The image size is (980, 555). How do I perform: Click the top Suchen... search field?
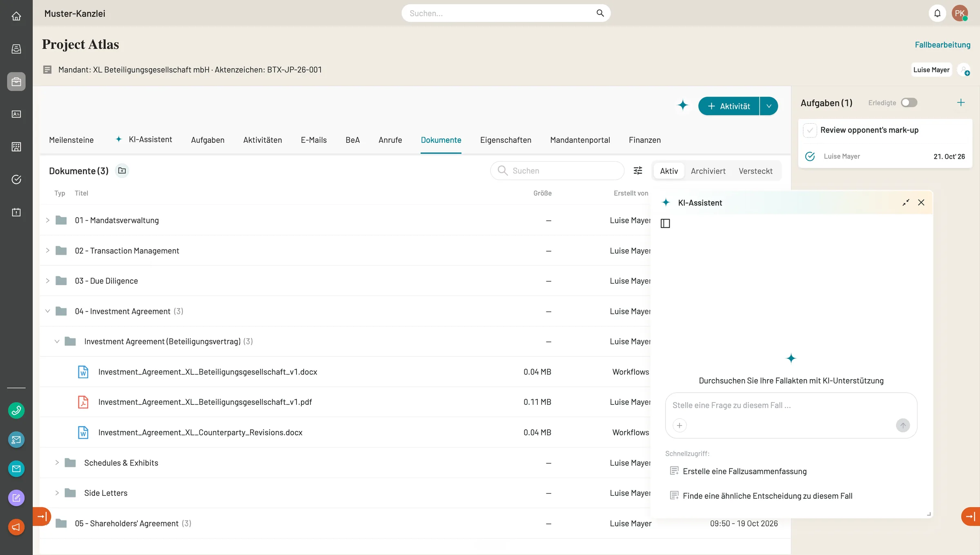click(x=506, y=13)
